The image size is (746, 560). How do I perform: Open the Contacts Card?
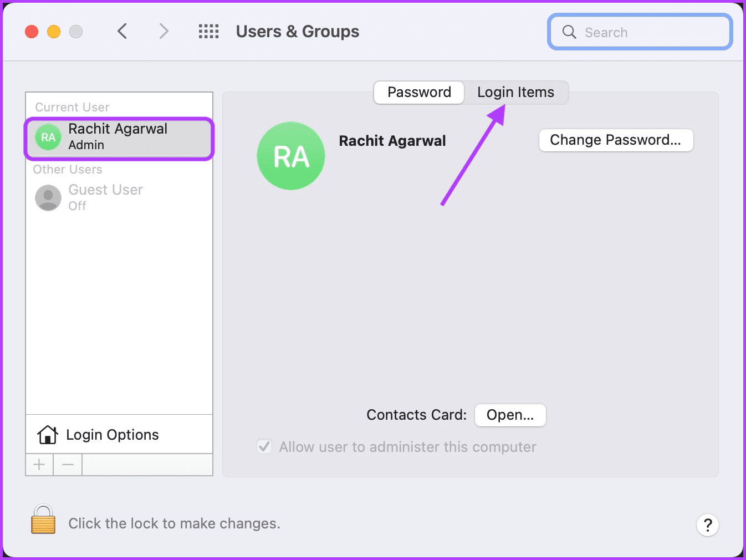click(x=510, y=415)
